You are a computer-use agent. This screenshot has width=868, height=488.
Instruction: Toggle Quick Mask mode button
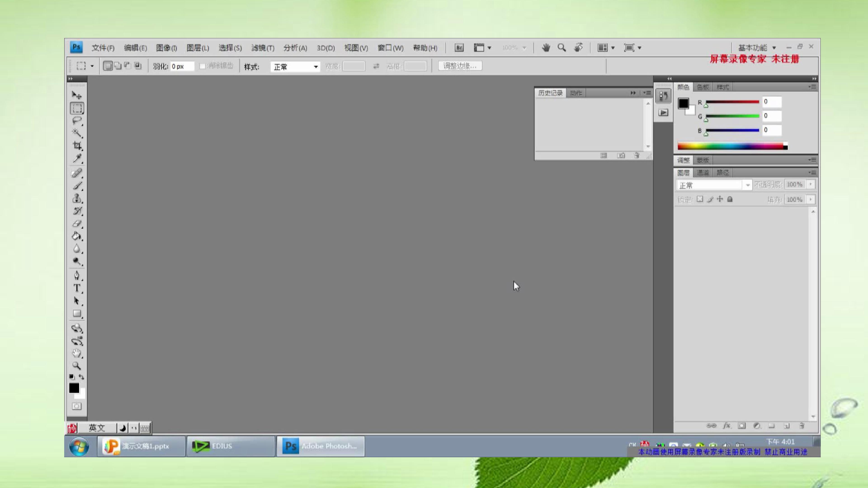click(x=76, y=406)
